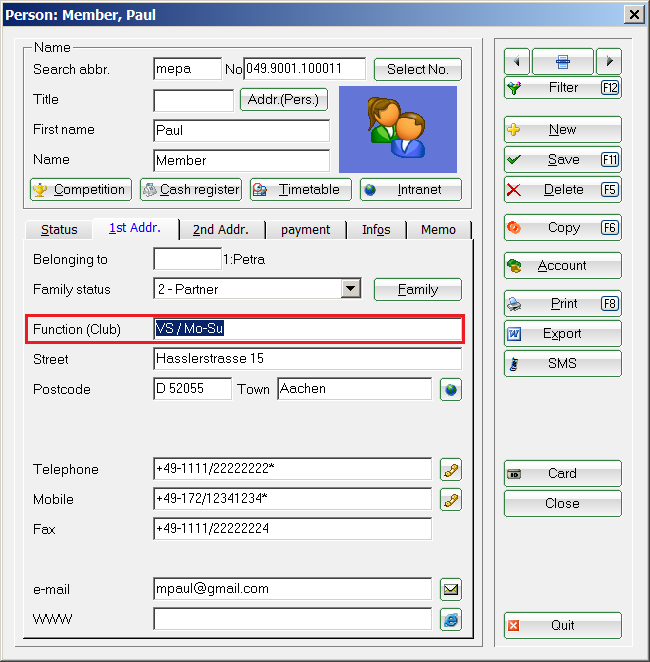Click the Name field containing Member
The height and width of the screenshot is (662, 650).
coord(241,160)
